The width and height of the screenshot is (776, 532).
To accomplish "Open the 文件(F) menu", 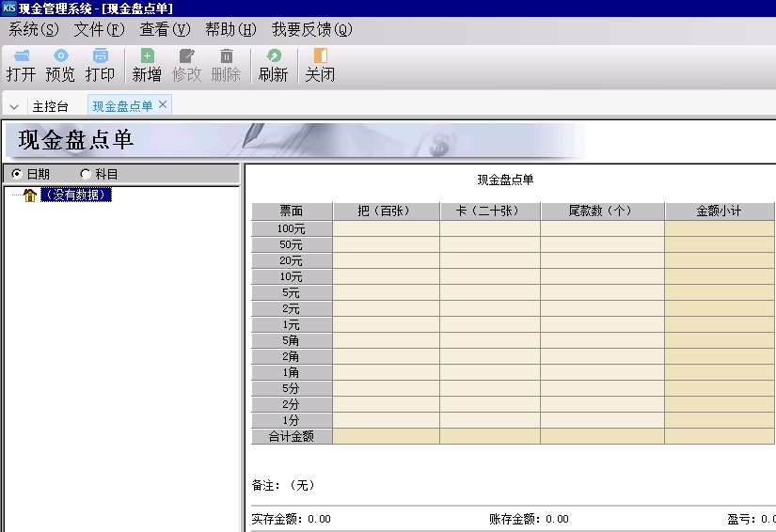I will [x=99, y=30].
